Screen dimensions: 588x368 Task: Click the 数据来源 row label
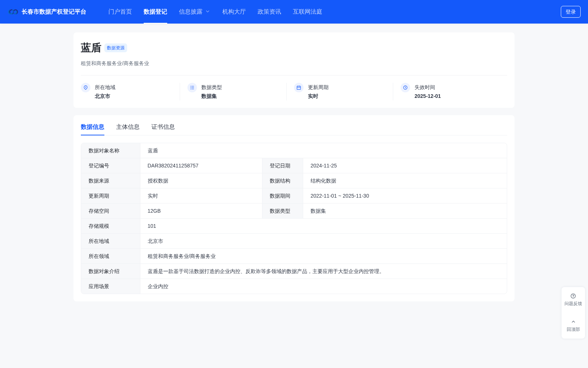point(99,181)
